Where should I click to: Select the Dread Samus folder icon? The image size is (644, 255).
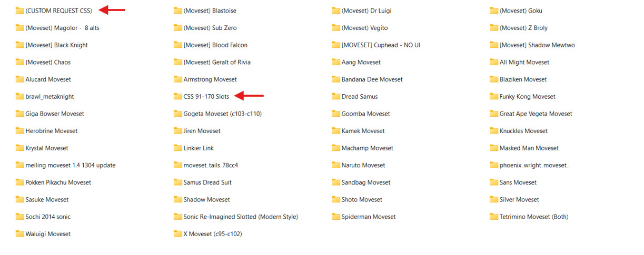click(336, 97)
